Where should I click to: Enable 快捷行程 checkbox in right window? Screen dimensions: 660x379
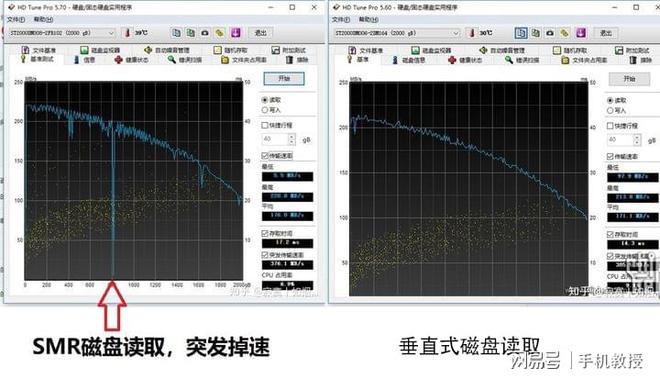[x=610, y=126]
